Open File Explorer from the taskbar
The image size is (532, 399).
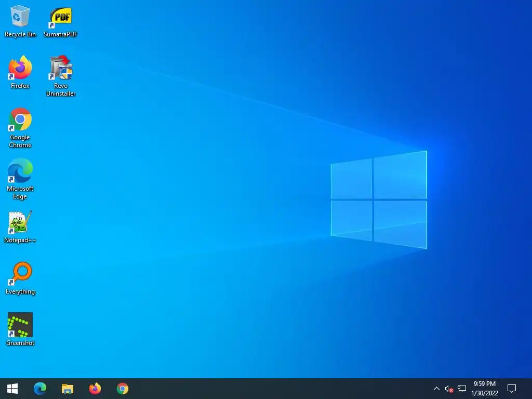tap(68, 389)
